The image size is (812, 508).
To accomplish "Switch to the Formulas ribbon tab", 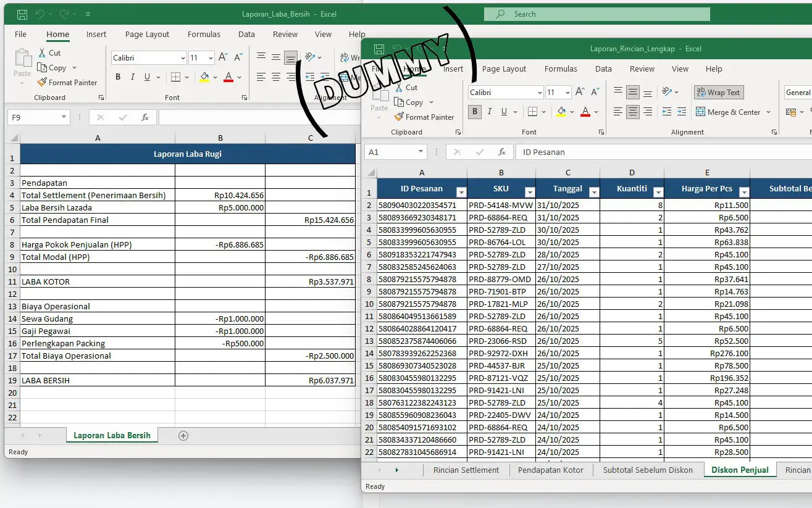I will [x=561, y=69].
